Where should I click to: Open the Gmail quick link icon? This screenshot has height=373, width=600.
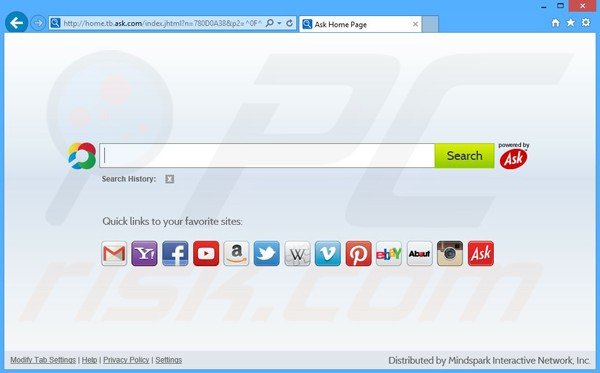click(114, 253)
